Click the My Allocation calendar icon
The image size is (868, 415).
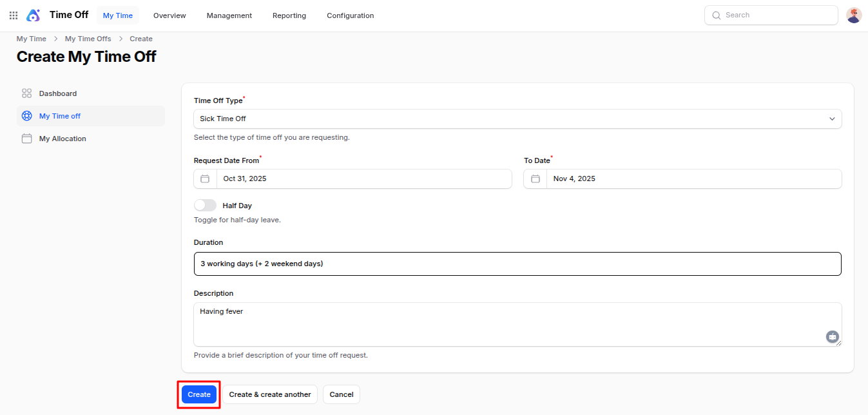click(x=26, y=139)
